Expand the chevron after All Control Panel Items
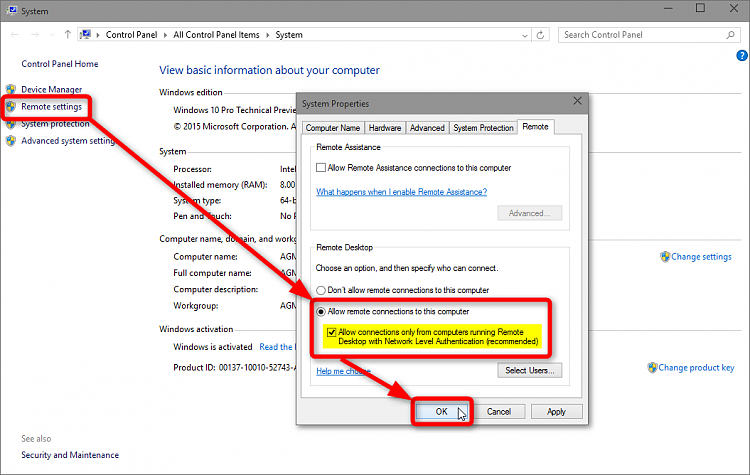 coord(267,35)
